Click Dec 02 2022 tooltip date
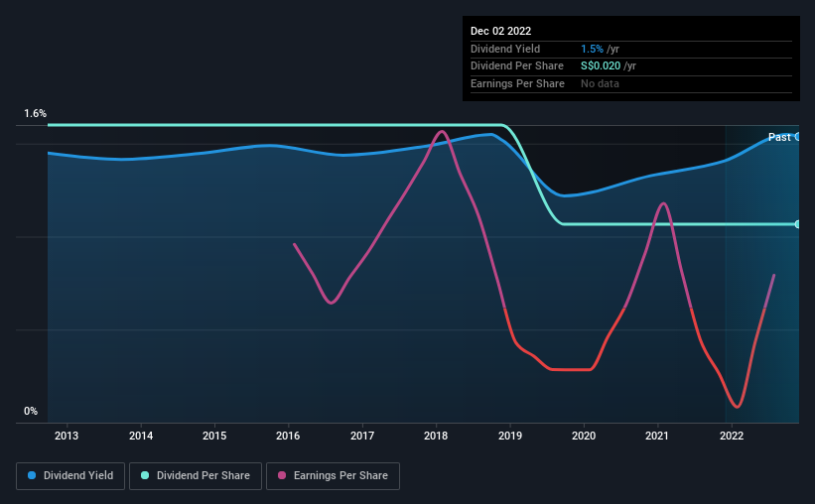The height and width of the screenshot is (504, 815). click(x=500, y=31)
